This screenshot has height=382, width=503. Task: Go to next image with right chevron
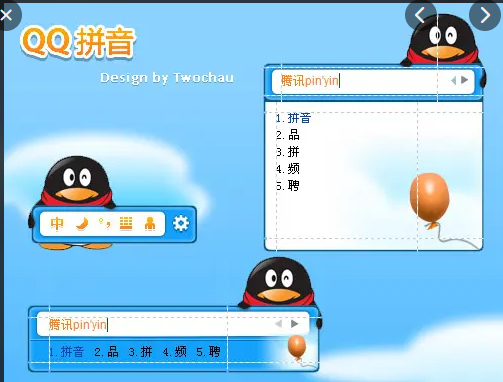coord(485,15)
